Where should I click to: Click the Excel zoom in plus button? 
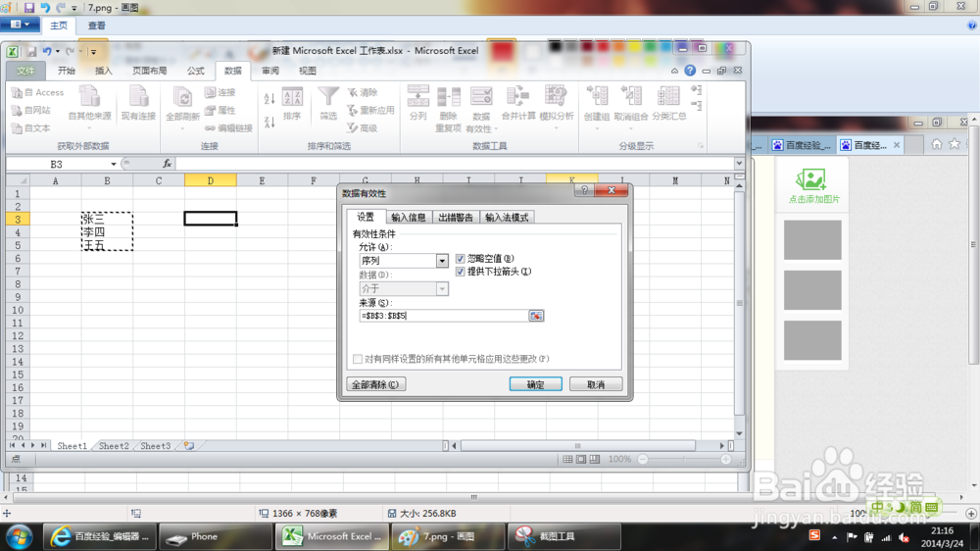(725, 459)
